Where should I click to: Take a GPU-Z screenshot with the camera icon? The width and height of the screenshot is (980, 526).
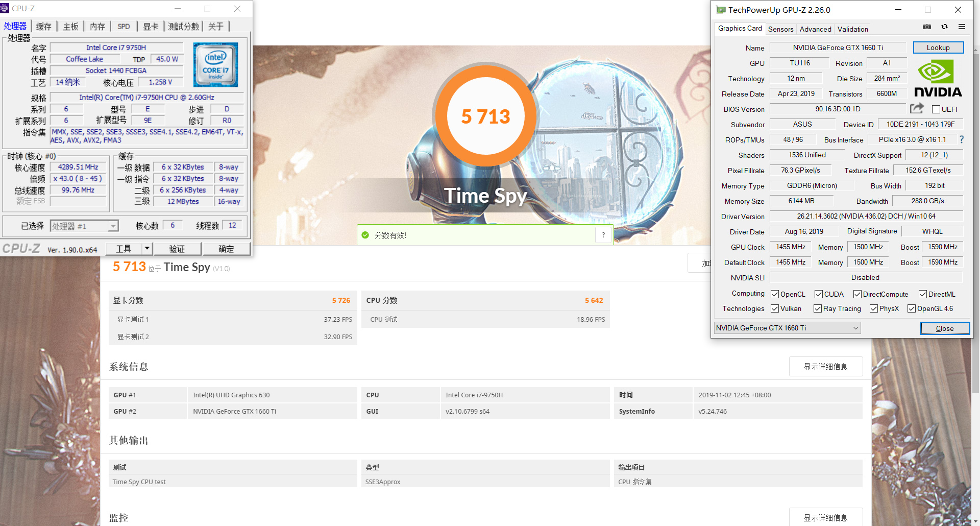point(927,27)
